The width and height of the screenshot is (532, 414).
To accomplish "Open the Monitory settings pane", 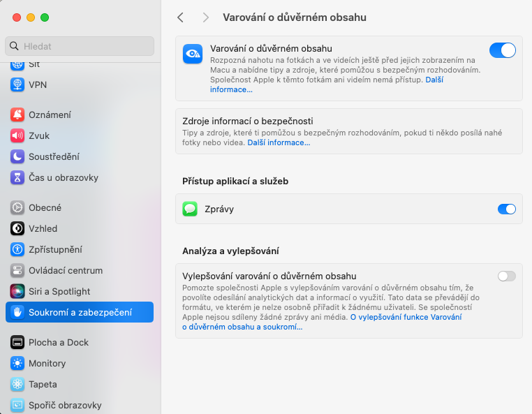I will (x=47, y=363).
